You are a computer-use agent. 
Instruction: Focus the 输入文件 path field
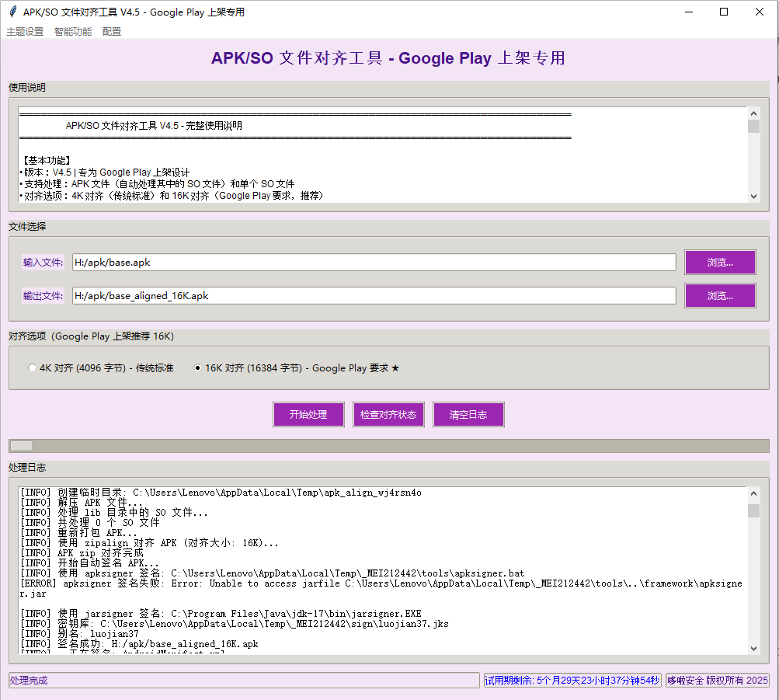374,263
